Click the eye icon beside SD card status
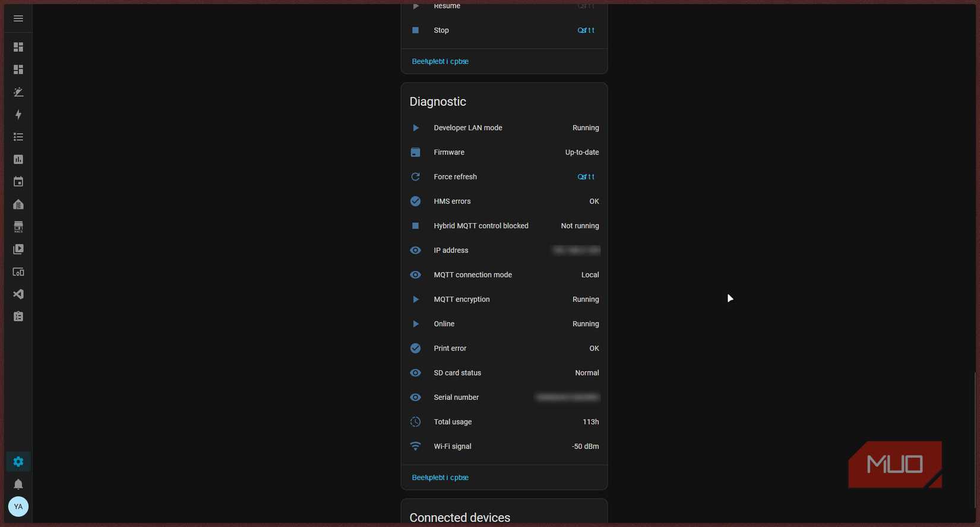 point(415,373)
